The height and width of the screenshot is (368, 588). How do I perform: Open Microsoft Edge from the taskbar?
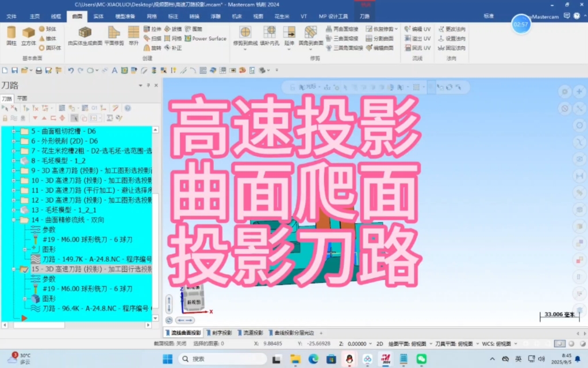pyautogui.click(x=313, y=359)
